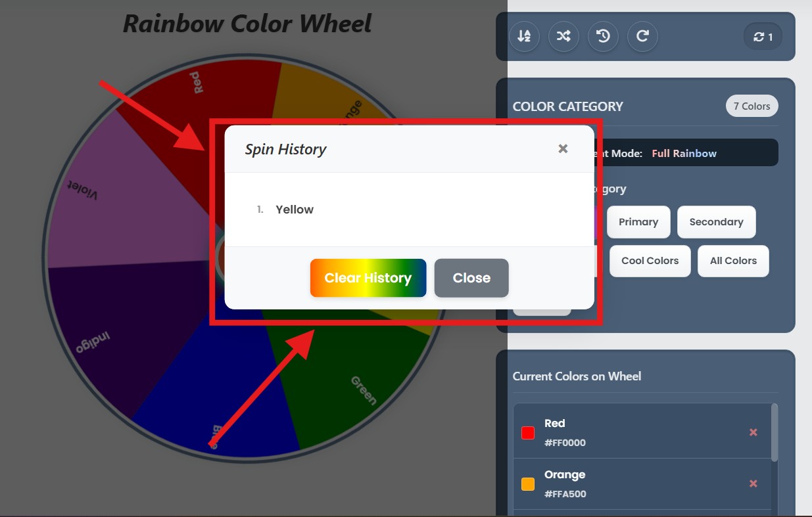Click the Full Rainbow mode label
The width and height of the screenshot is (812, 517).
(x=684, y=153)
